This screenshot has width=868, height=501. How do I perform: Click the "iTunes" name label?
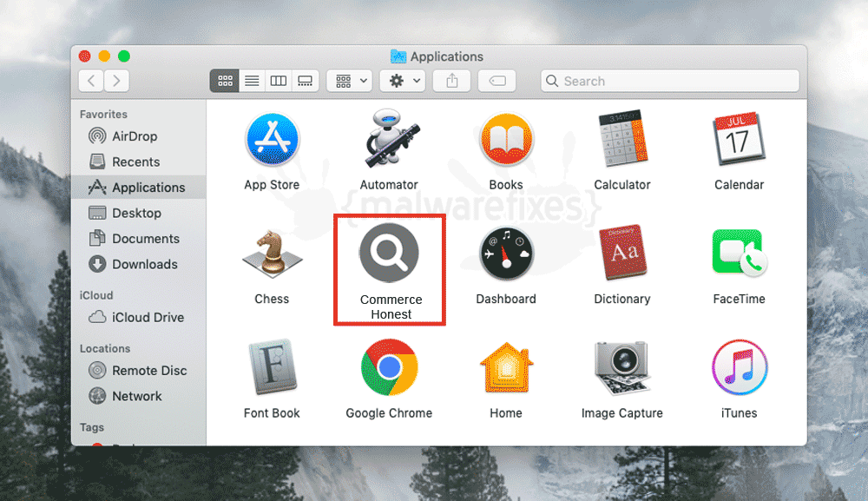739,413
